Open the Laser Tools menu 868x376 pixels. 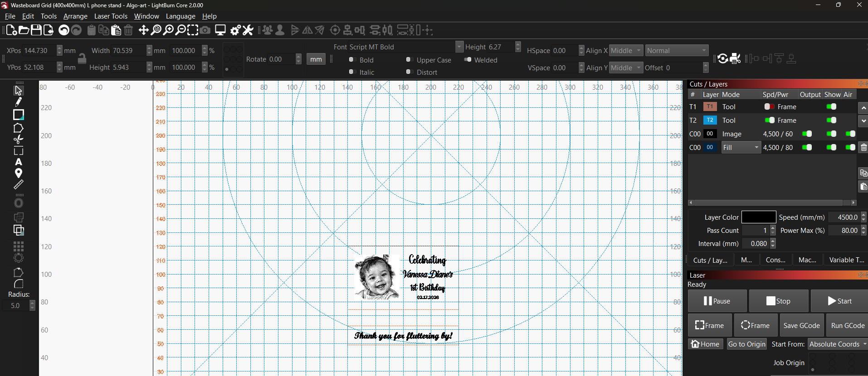111,16
